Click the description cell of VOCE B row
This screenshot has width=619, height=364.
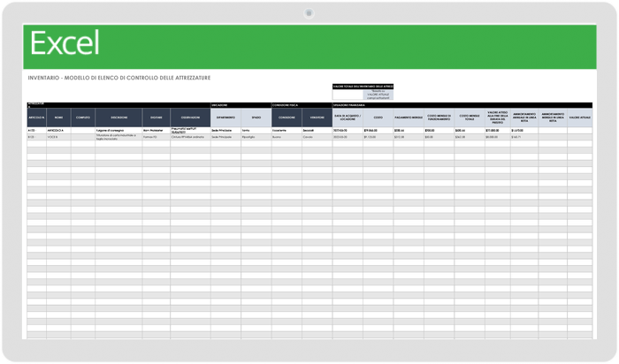[x=118, y=137]
